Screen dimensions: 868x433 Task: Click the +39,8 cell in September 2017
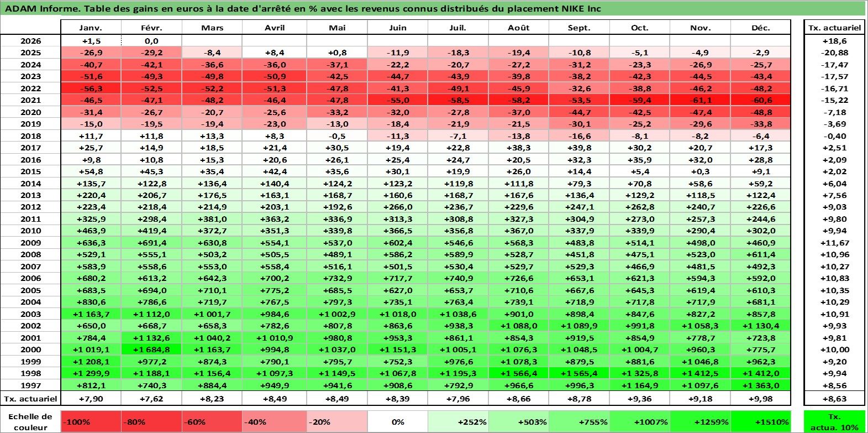tap(579, 148)
